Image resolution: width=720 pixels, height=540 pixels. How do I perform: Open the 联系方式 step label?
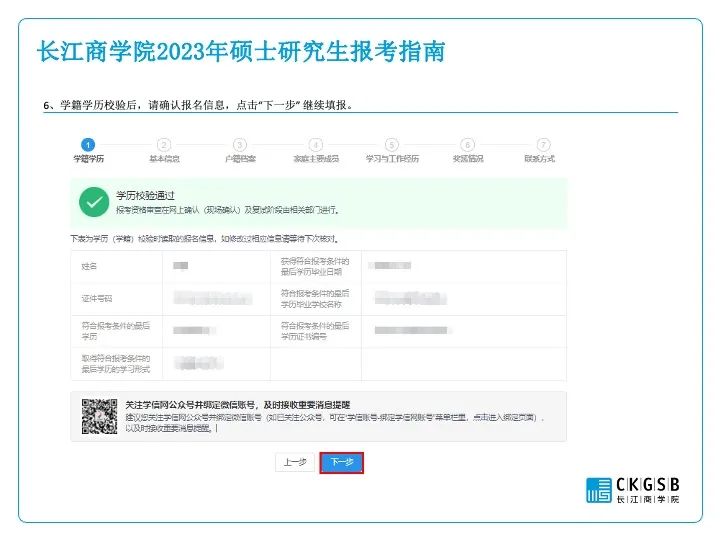[x=540, y=159]
